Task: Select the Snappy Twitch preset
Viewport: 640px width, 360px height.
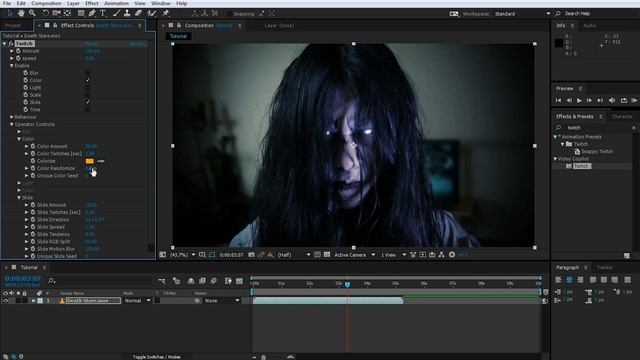Action: [597, 151]
